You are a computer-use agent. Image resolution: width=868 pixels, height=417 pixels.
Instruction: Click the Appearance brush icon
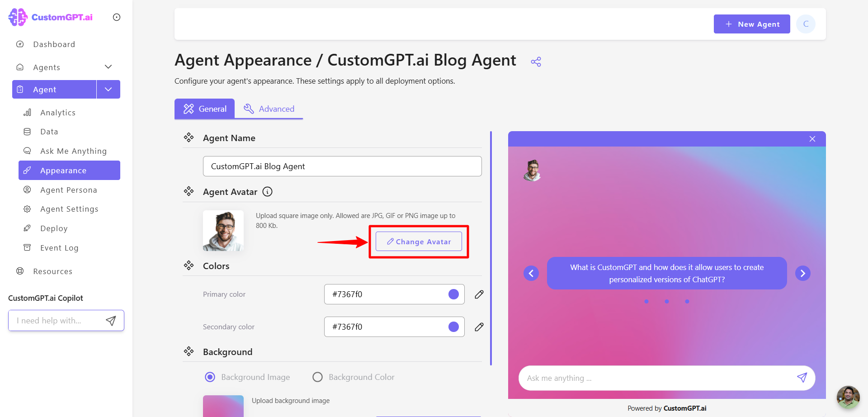click(x=27, y=171)
